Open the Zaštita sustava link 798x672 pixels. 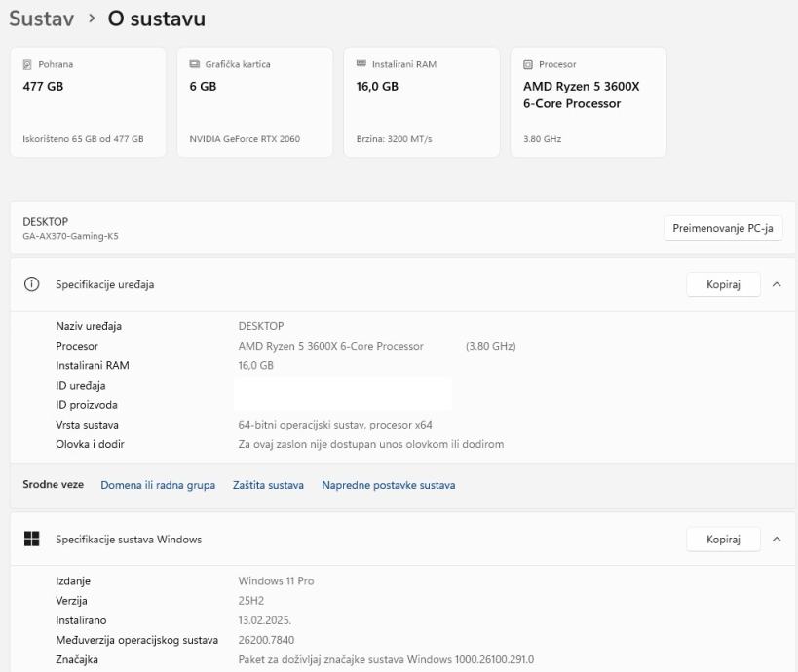point(268,485)
